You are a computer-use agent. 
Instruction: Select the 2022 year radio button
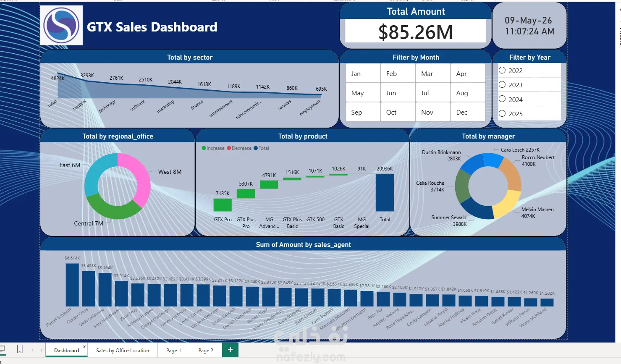[502, 71]
